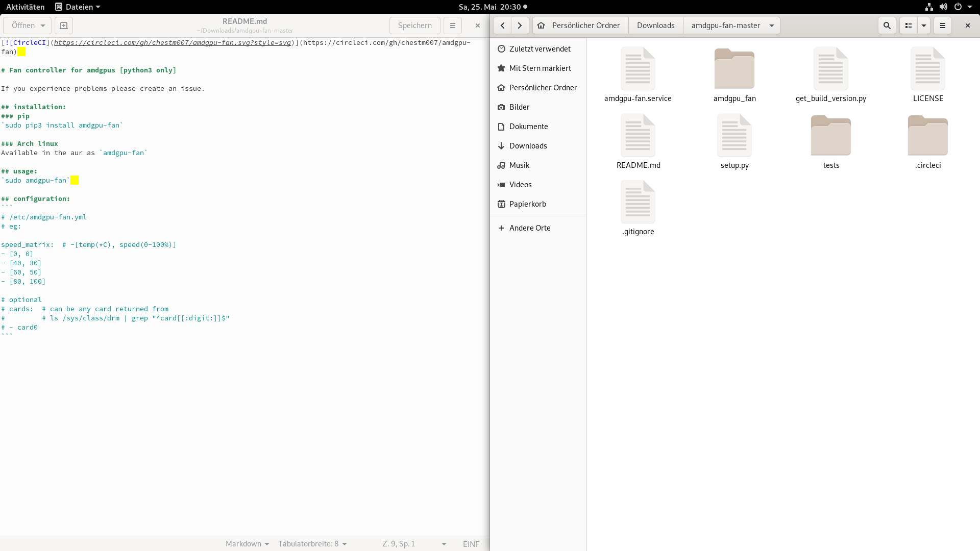The image size is (980, 551).
Task: Click the Speichern button
Action: click(414, 26)
